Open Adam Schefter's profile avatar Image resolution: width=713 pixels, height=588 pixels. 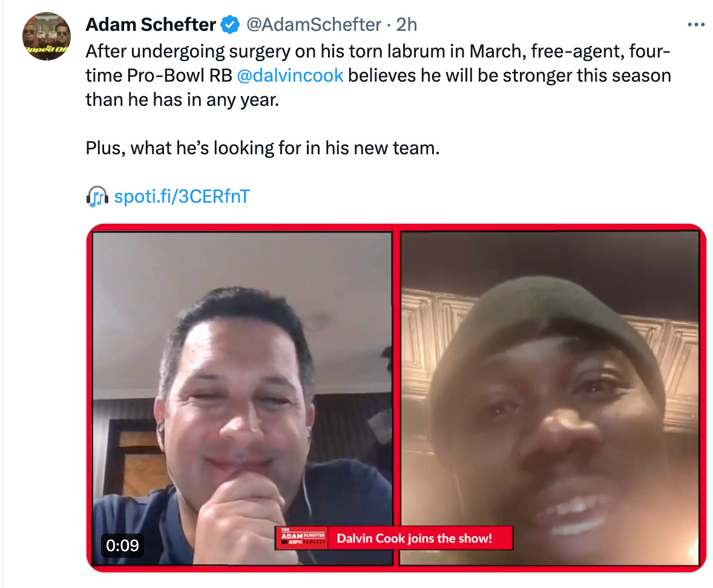pos(47,36)
